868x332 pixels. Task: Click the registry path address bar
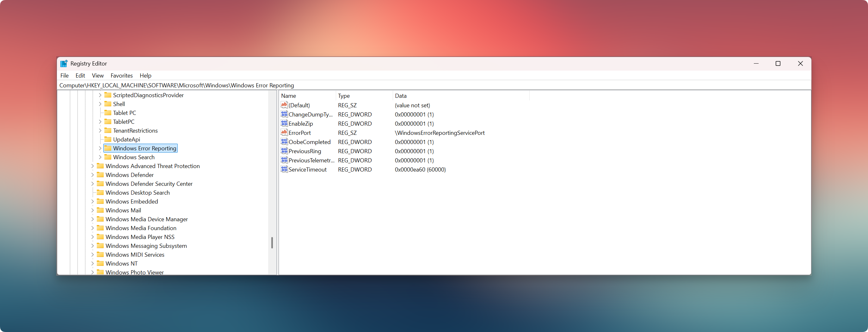coord(434,85)
